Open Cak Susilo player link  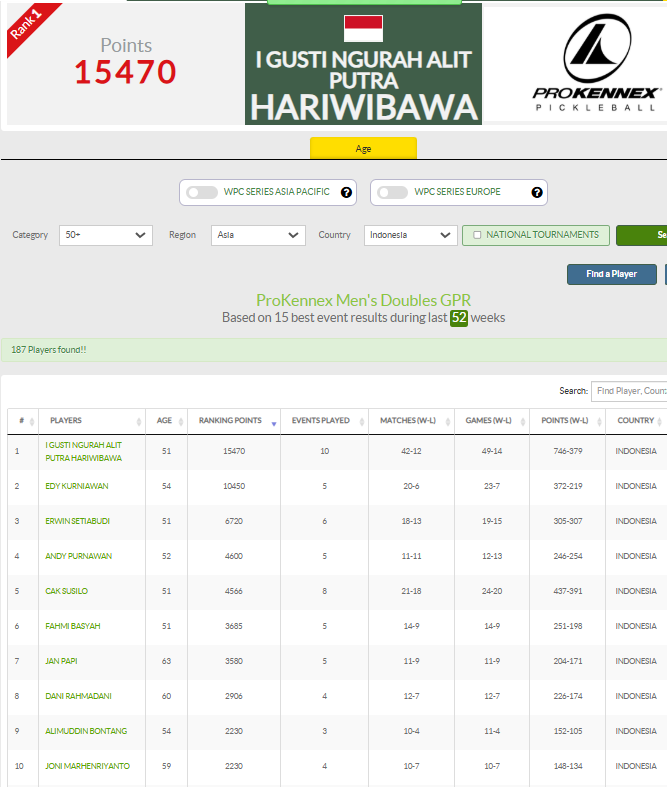coord(66,591)
